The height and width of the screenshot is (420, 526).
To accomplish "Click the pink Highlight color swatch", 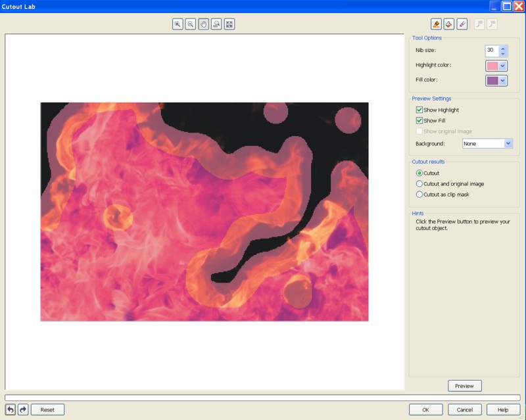I will pos(492,66).
